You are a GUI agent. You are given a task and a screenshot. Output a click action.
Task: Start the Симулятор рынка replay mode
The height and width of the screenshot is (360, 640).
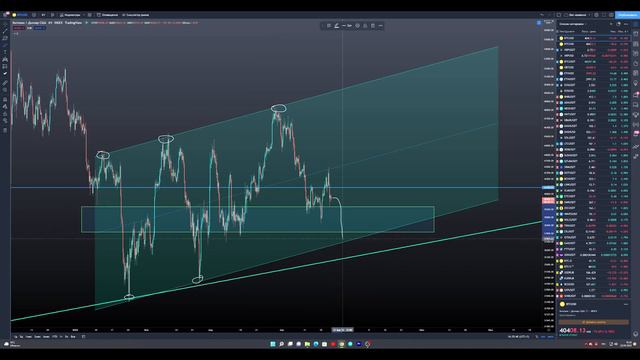(136, 15)
